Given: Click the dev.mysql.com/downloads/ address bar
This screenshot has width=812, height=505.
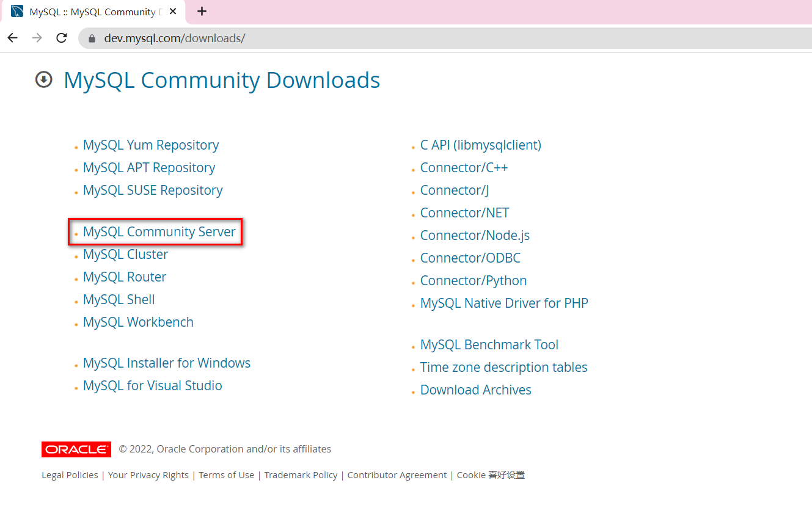Looking at the screenshot, I should point(446,38).
